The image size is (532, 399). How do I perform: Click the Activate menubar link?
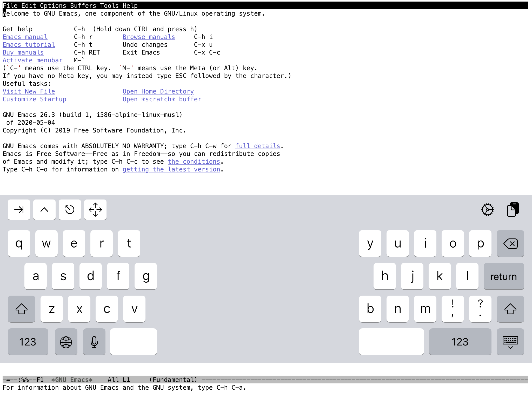pos(32,60)
